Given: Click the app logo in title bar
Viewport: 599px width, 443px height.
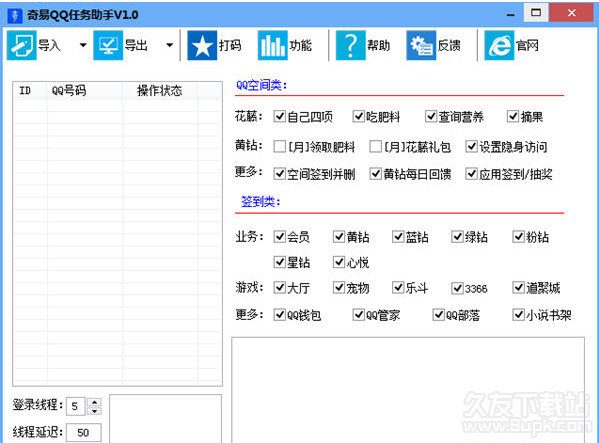Looking at the screenshot, I should [x=15, y=15].
